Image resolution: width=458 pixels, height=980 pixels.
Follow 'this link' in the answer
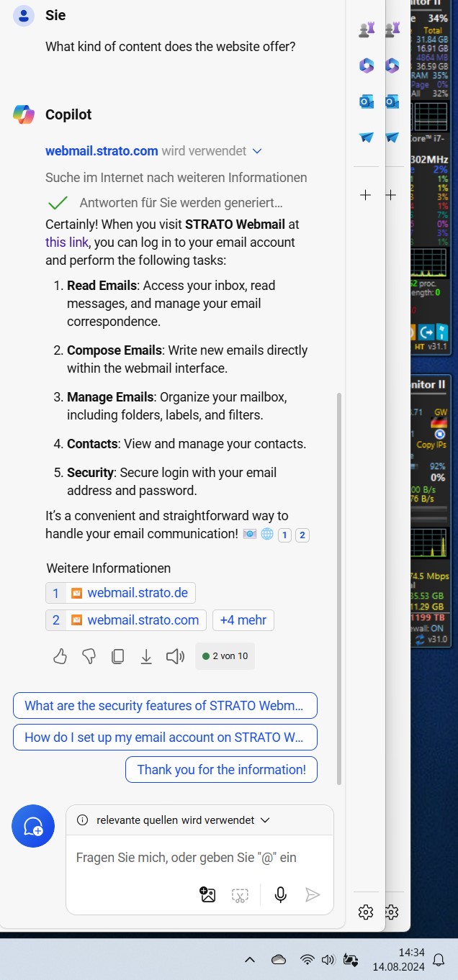click(67, 242)
